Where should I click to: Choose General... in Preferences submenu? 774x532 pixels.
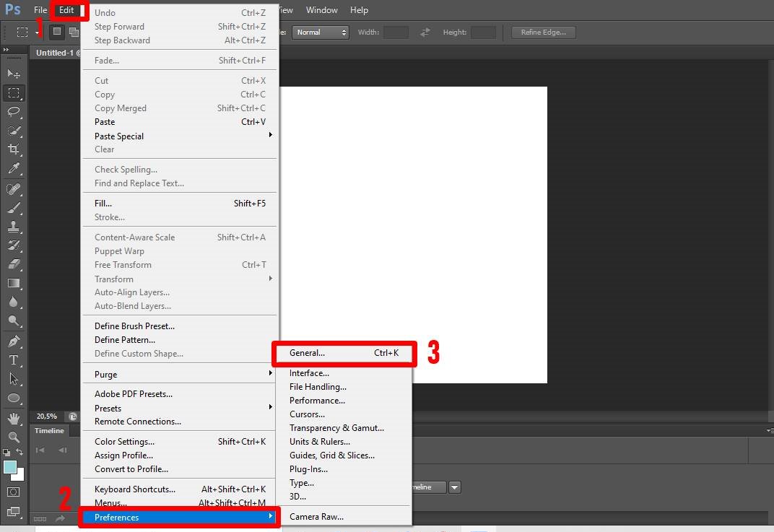pyautogui.click(x=344, y=353)
